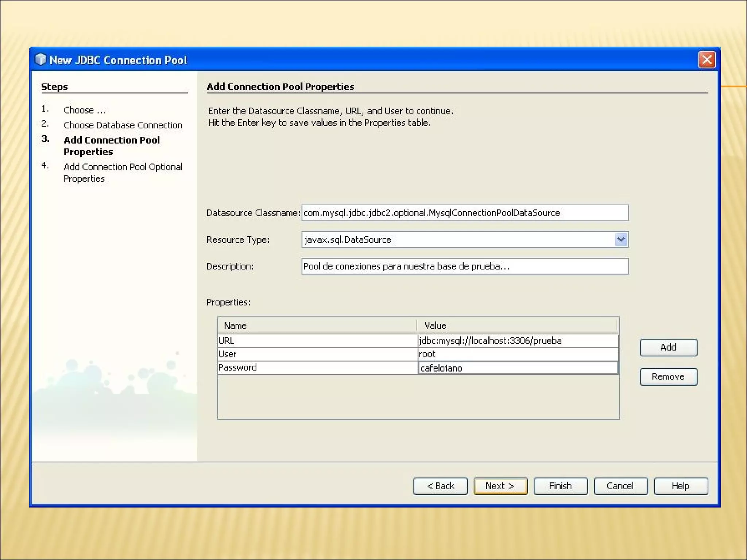
Task: Select the URL value cell
Action: [518, 341]
